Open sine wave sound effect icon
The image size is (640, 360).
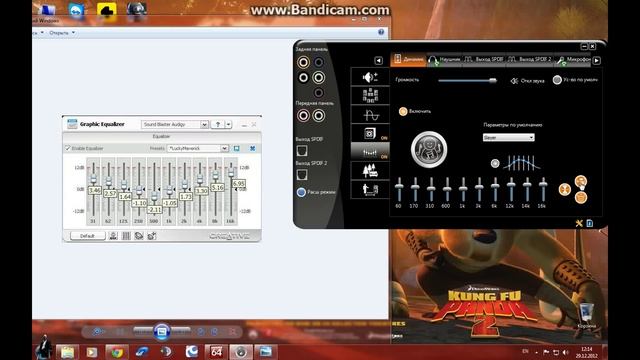[370, 115]
